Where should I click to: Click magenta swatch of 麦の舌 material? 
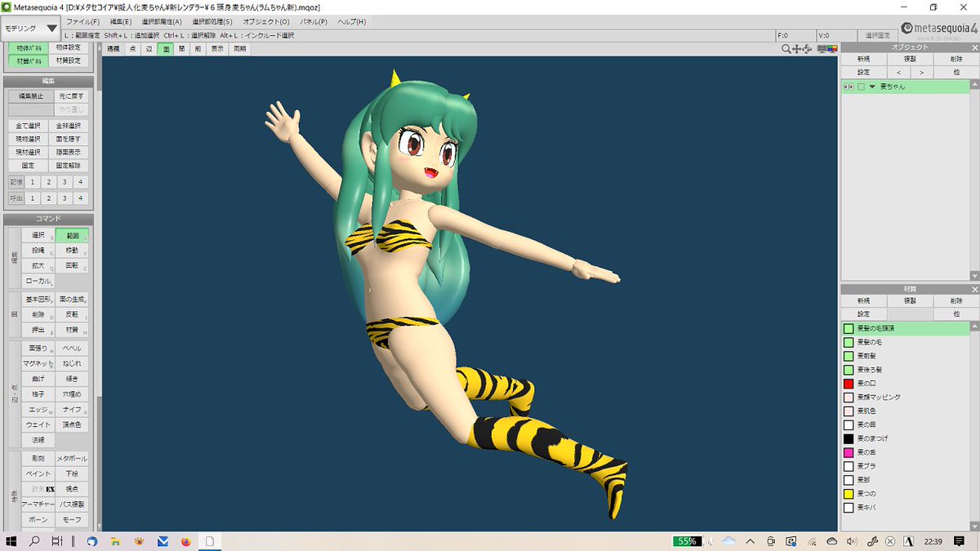(x=849, y=452)
